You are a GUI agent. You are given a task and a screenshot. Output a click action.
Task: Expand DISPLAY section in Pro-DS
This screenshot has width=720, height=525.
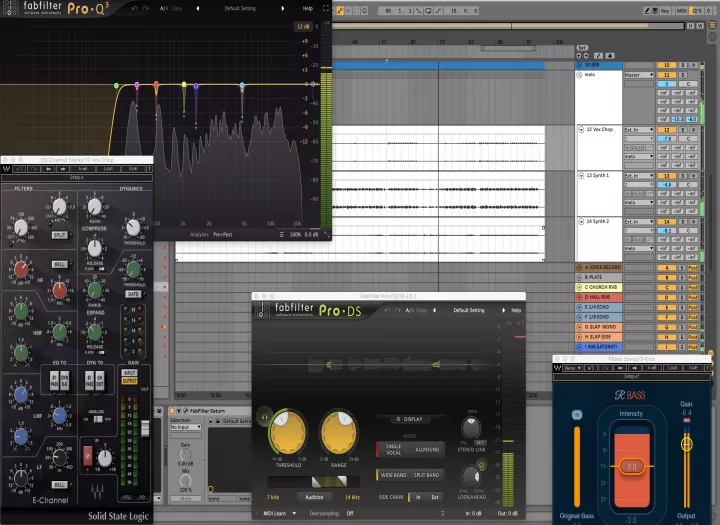[x=409, y=419]
